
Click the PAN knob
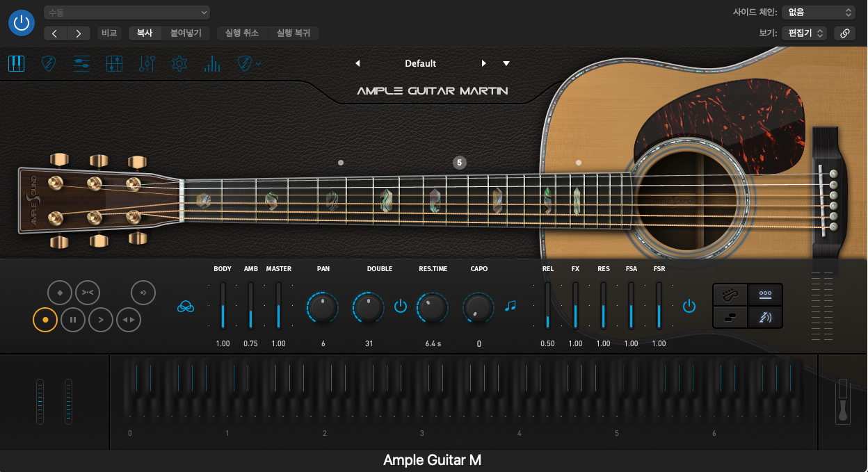click(x=323, y=307)
